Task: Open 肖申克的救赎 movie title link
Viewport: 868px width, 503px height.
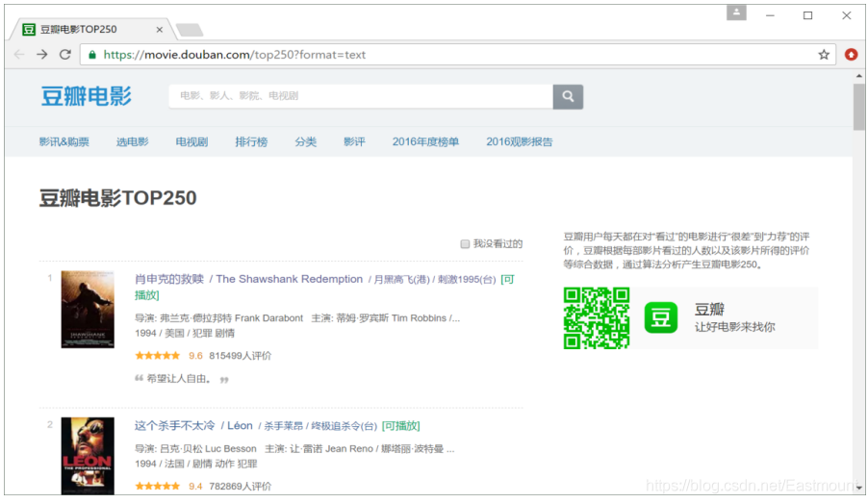Action: pyautogui.click(x=169, y=279)
